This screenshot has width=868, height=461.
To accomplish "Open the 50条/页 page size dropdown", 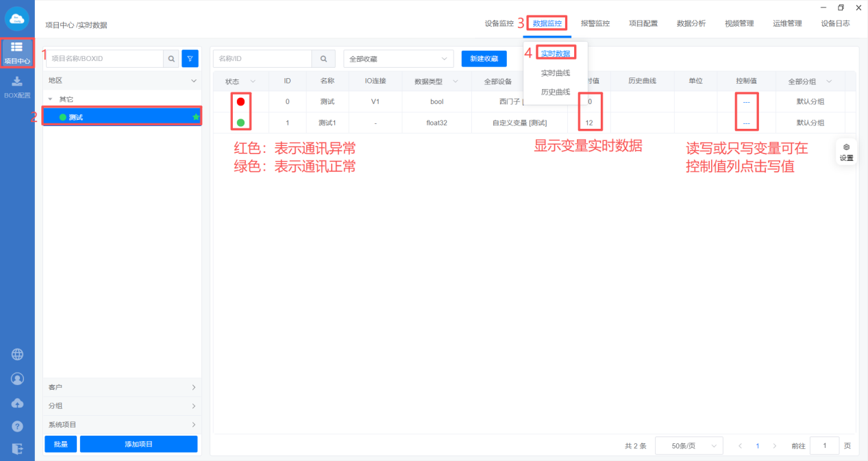I will [x=689, y=446].
